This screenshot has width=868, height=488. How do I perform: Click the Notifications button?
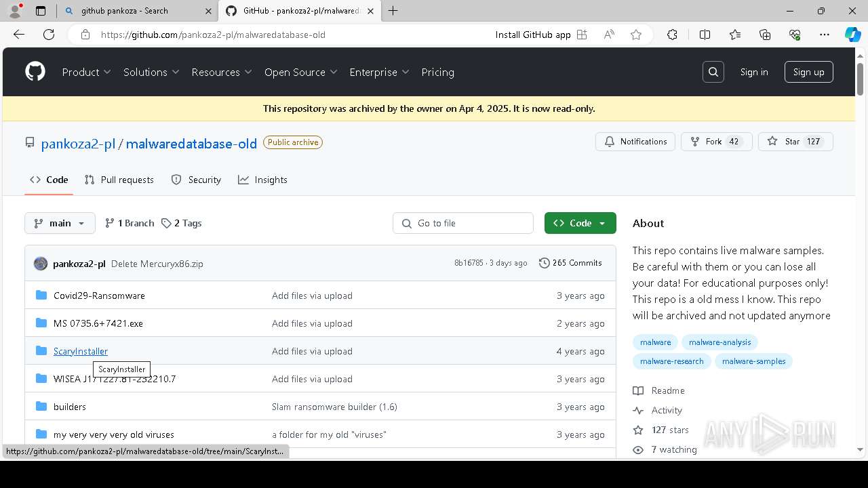tap(635, 142)
